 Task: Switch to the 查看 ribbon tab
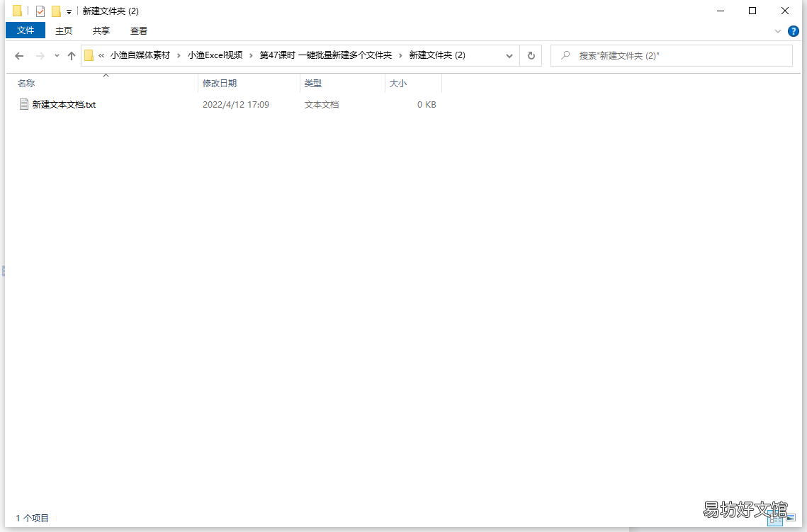[x=138, y=31]
